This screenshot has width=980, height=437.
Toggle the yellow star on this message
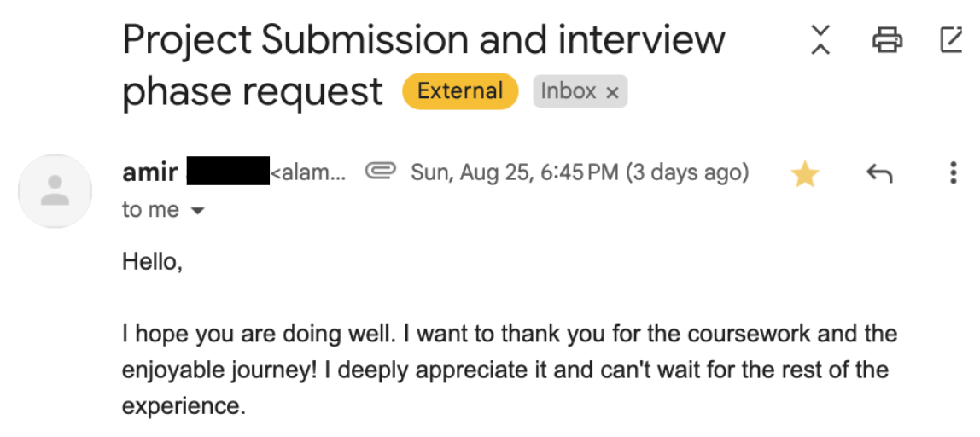(x=805, y=174)
